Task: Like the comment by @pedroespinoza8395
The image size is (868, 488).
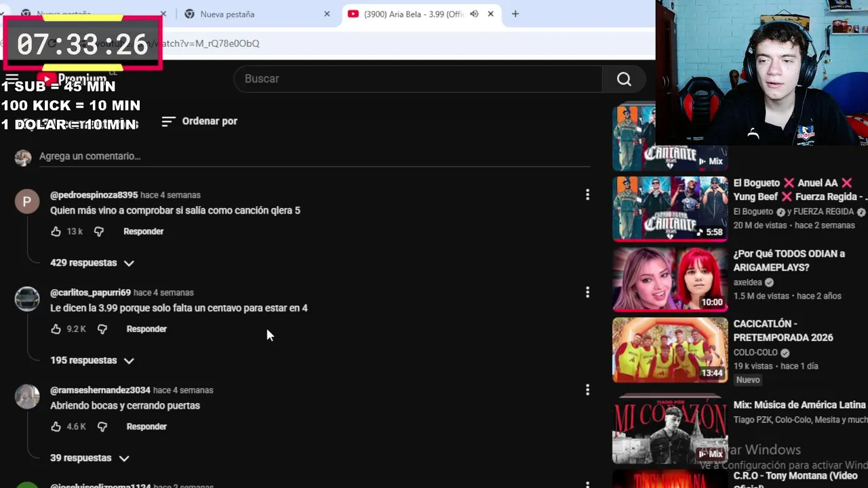Action: tap(56, 232)
